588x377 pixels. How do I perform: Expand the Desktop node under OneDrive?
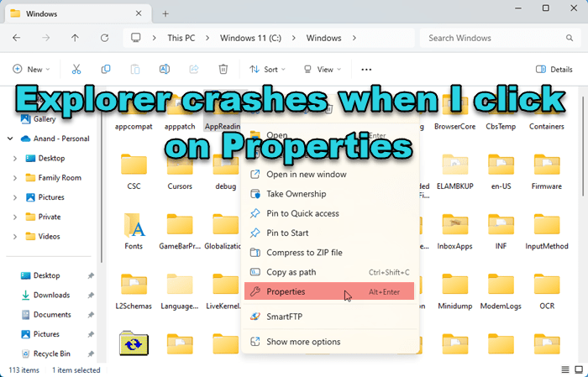coord(15,159)
